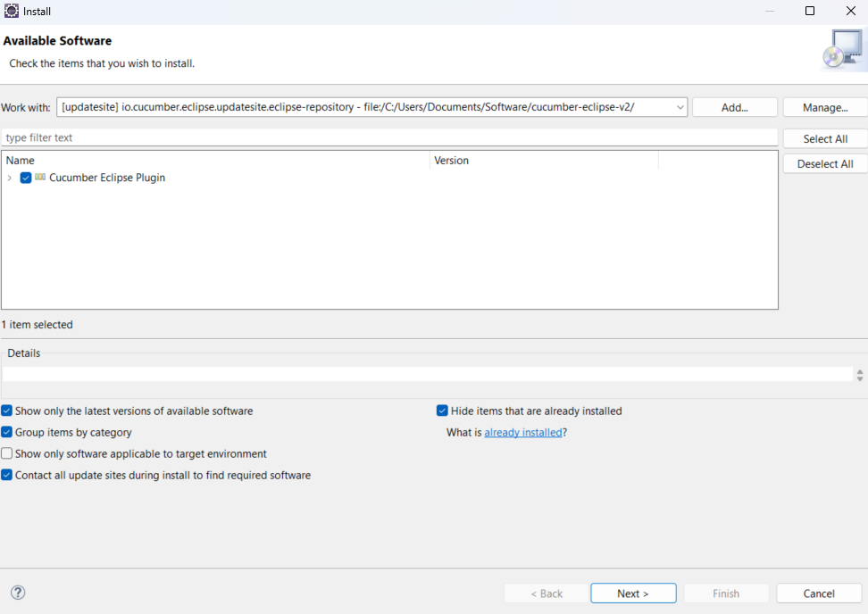
Task: Click the type filter text field
Action: click(389, 137)
